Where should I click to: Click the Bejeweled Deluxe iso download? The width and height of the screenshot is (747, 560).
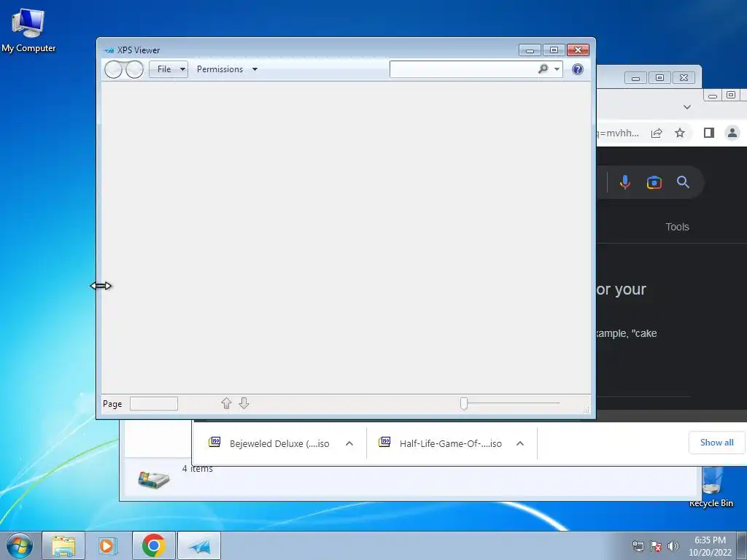pos(279,444)
